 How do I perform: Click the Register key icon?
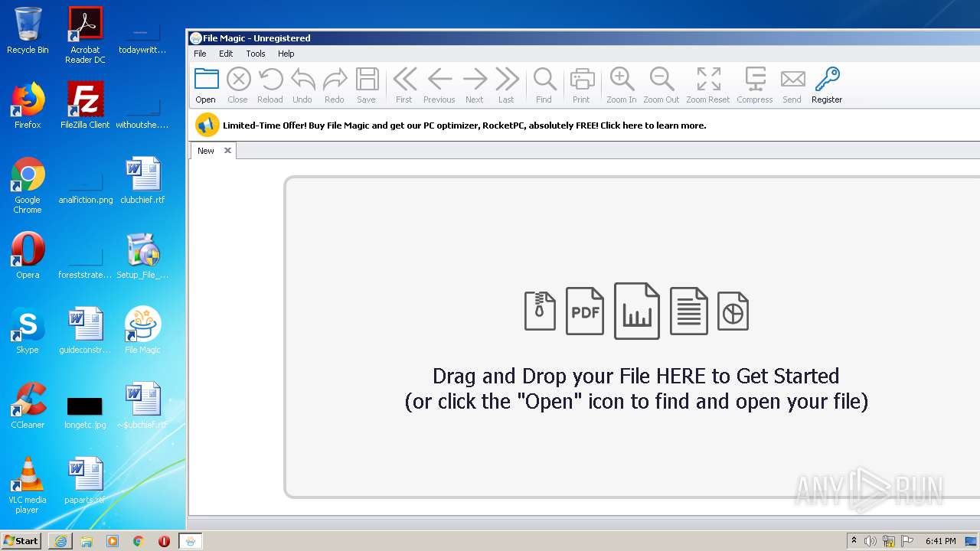pos(827,80)
